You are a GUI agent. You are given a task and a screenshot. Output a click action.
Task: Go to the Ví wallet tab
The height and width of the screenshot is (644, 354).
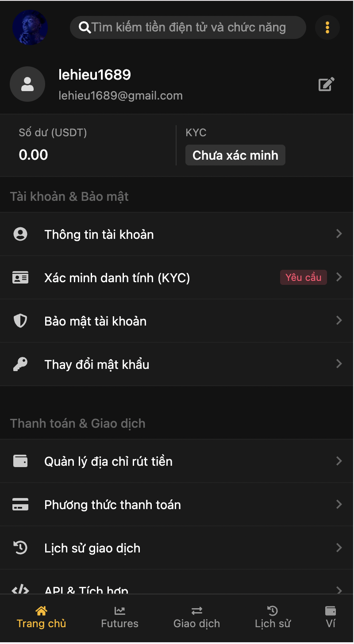pos(331,617)
